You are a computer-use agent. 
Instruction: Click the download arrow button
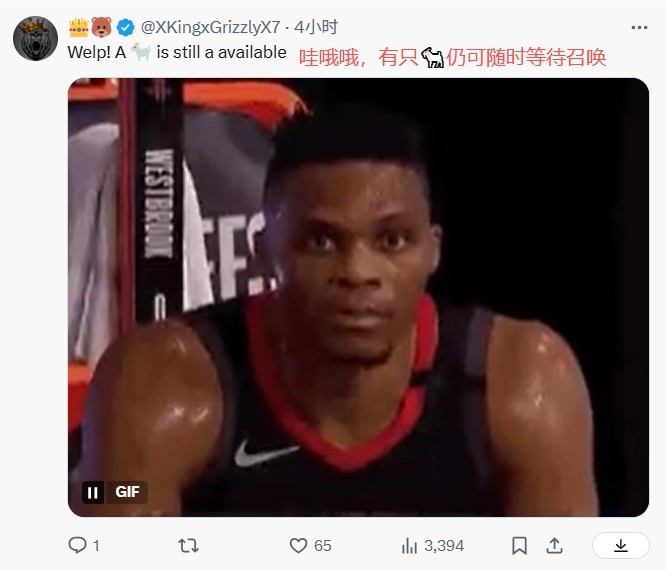click(x=621, y=545)
